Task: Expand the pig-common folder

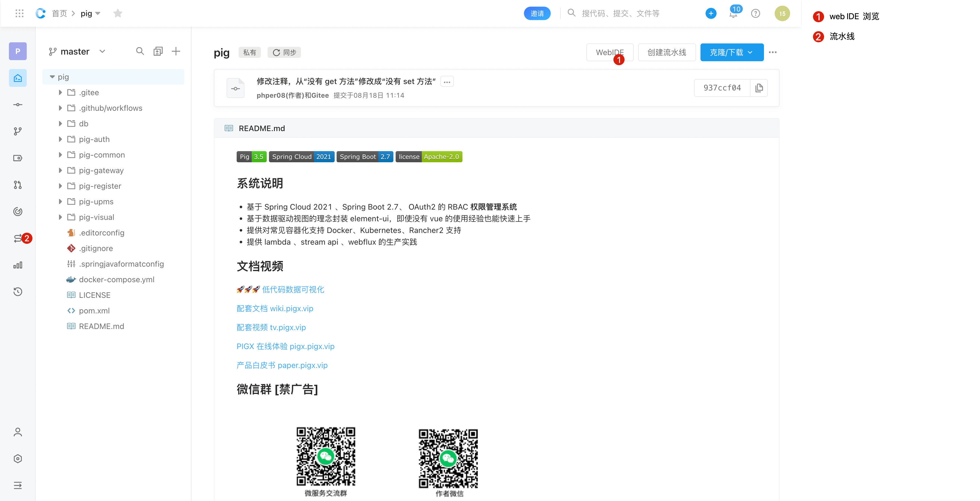Action: (x=60, y=155)
